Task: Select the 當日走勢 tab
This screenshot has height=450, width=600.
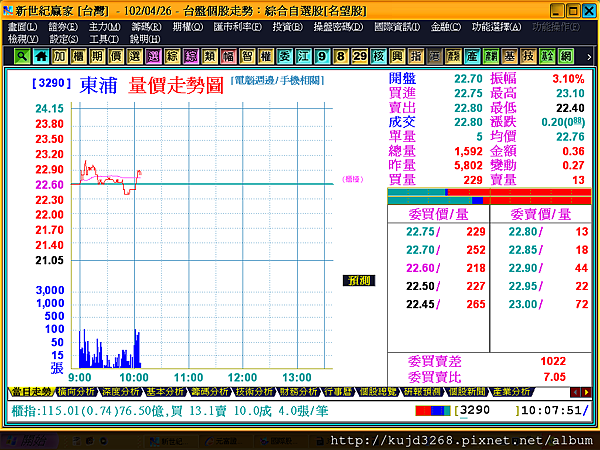Action: [x=31, y=392]
